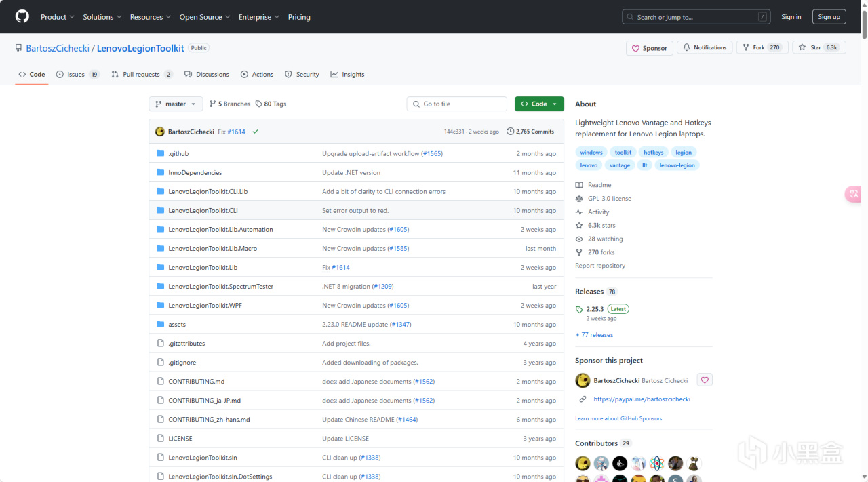
Task: Open the Product menu
Action: pos(58,17)
